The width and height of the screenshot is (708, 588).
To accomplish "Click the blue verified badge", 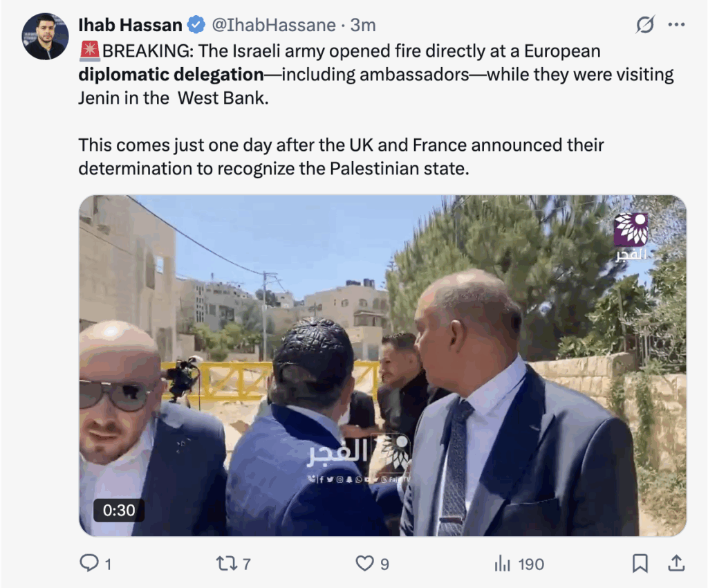I will click(x=196, y=25).
